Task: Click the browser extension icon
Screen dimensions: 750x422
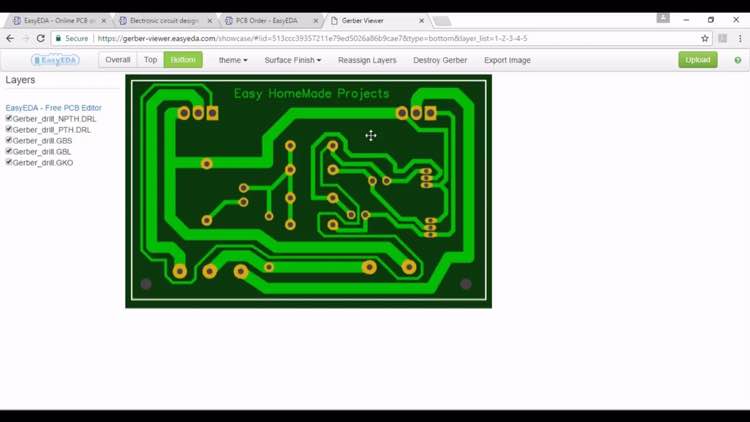Action: click(x=723, y=38)
